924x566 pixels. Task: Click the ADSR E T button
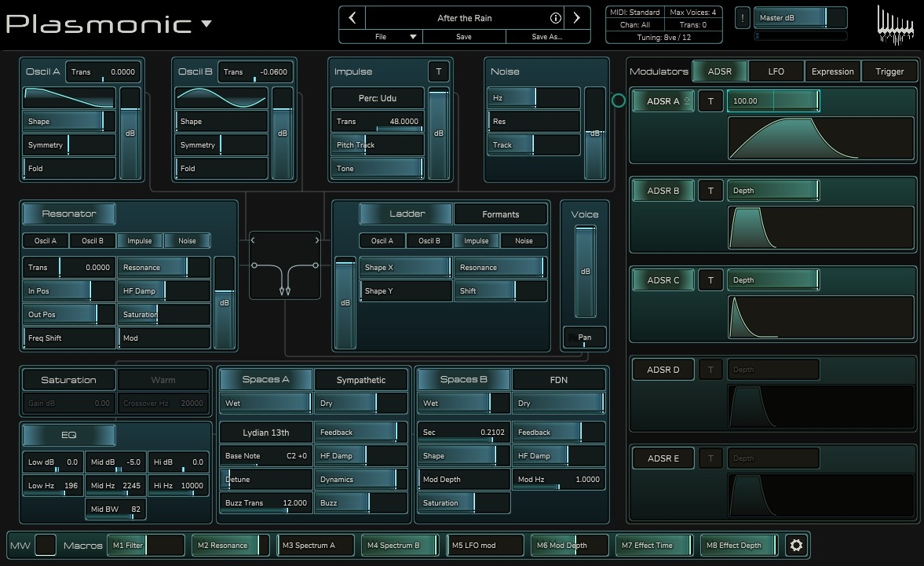[710, 458]
